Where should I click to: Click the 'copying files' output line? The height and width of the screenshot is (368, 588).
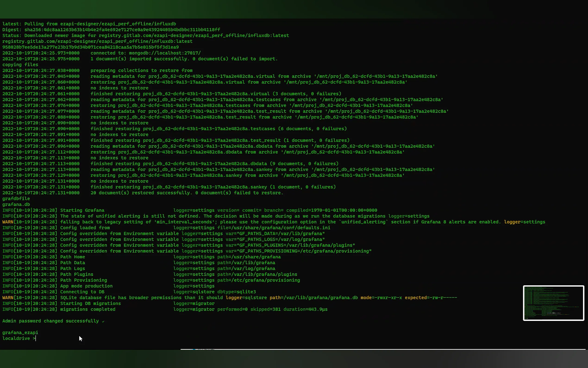(x=20, y=65)
